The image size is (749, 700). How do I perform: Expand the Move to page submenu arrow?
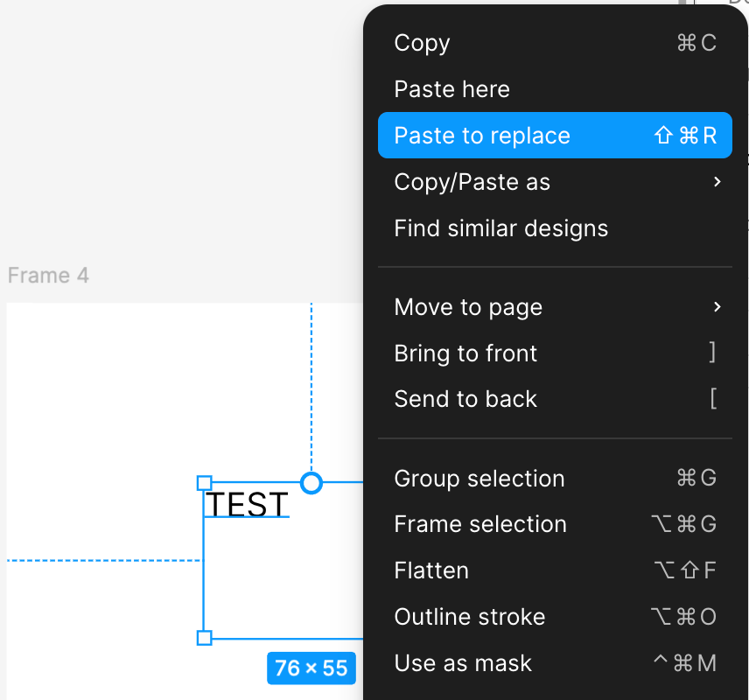click(x=717, y=307)
